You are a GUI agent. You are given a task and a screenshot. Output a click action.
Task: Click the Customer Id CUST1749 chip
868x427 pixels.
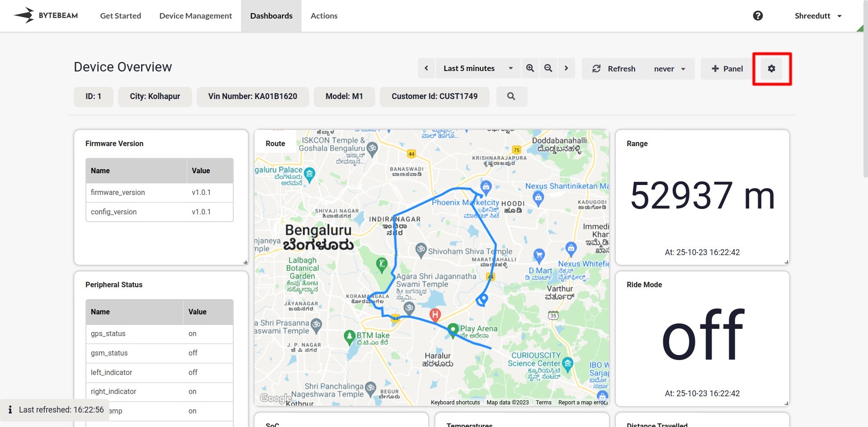(x=434, y=96)
